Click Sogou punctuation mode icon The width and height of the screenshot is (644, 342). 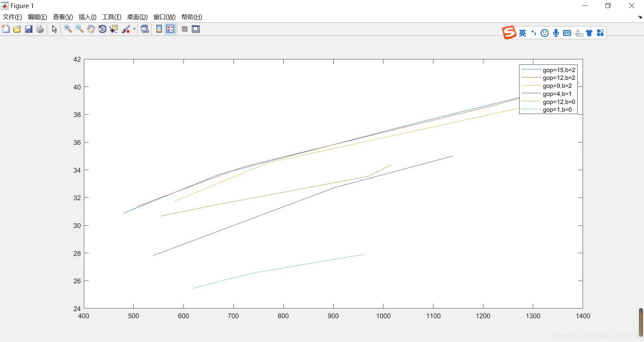pos(534,33)
